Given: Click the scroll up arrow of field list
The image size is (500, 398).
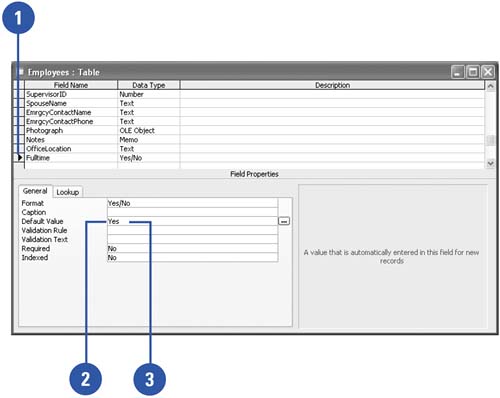Looking at the screenshot, I should coord(490,86).
